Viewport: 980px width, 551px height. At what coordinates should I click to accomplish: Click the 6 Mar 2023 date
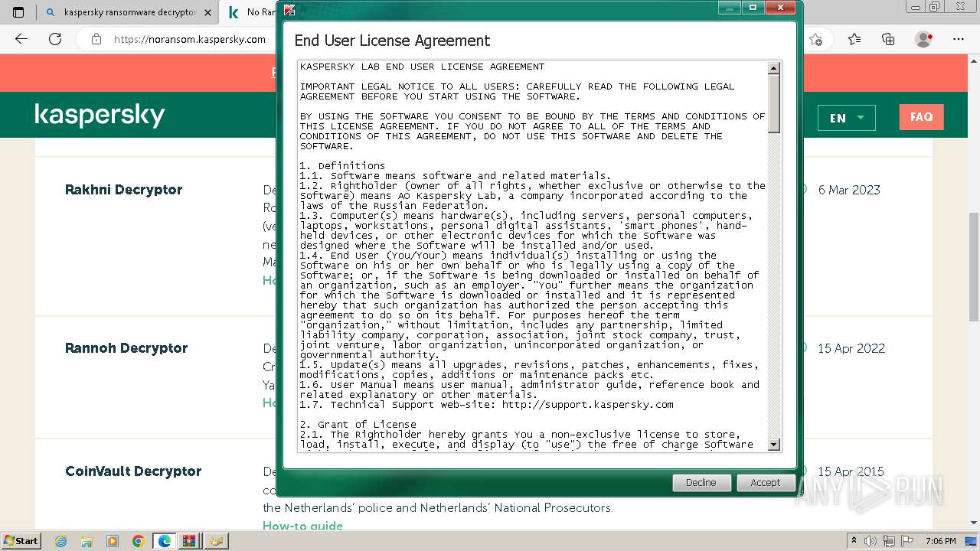tap(849, 190)
